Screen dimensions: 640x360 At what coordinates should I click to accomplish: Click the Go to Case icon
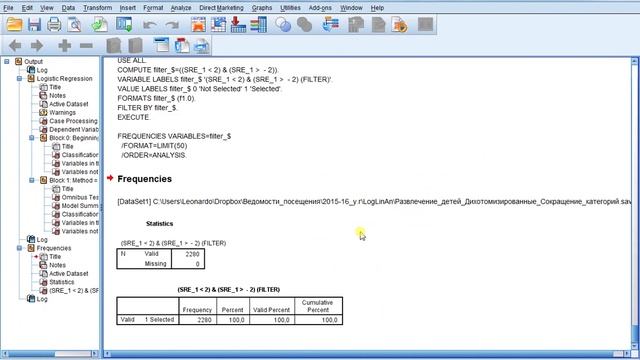coord(218,25)
